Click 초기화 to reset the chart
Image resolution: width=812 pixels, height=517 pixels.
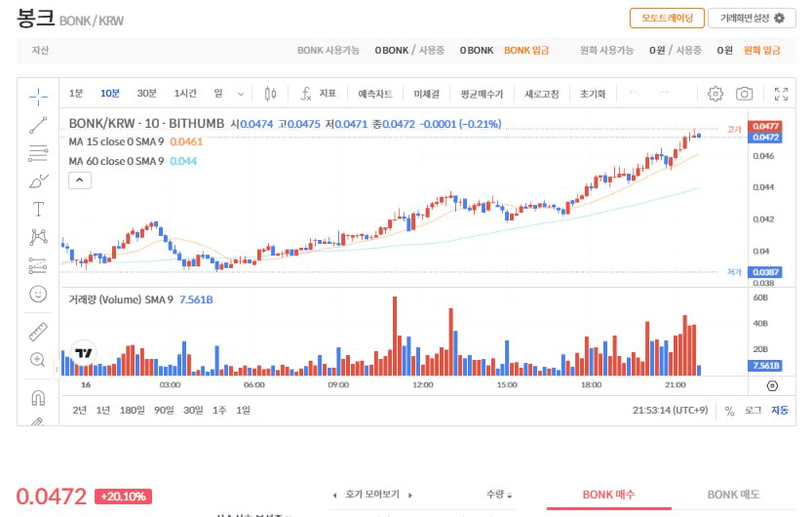tap(593, 94)
